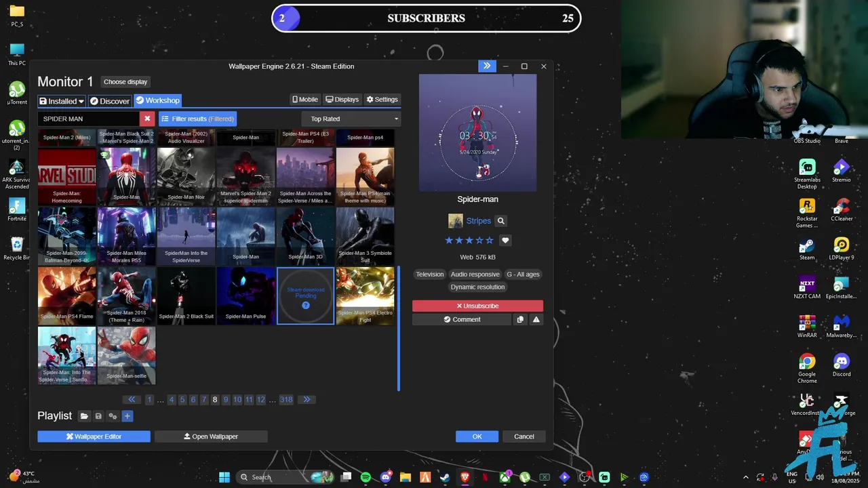
Task: Click Audio responsive tag
Action: pos(475,274)
